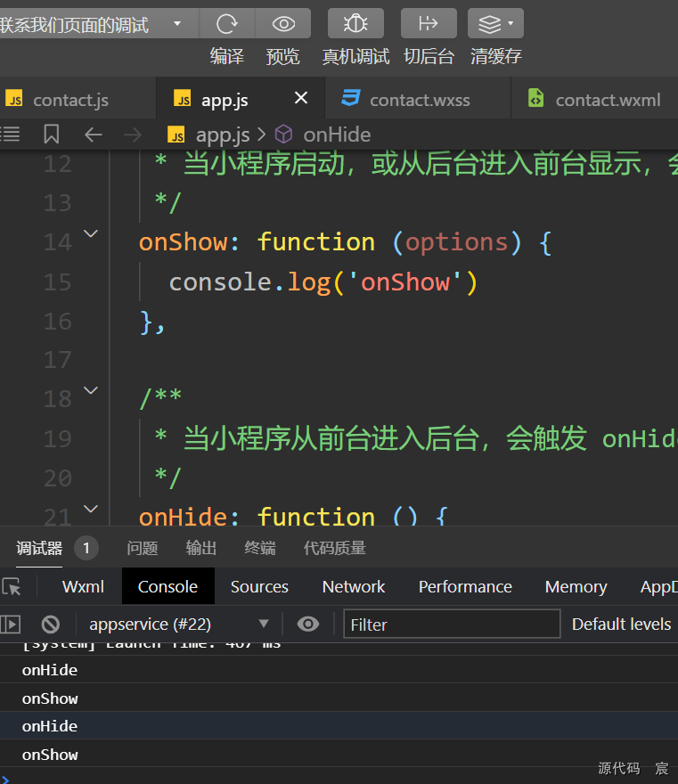
Task: Click the console prompt arrow
Action: click(5, 779)
